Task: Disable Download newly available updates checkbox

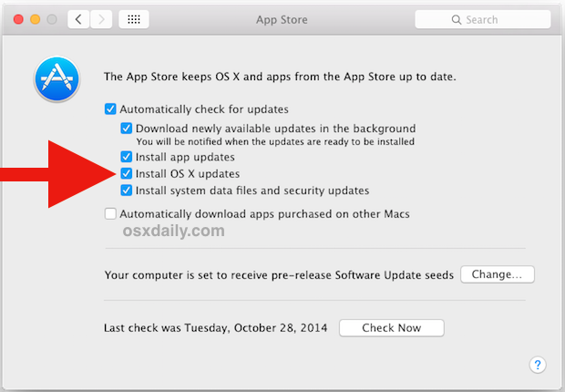Action: pos(127,129)
